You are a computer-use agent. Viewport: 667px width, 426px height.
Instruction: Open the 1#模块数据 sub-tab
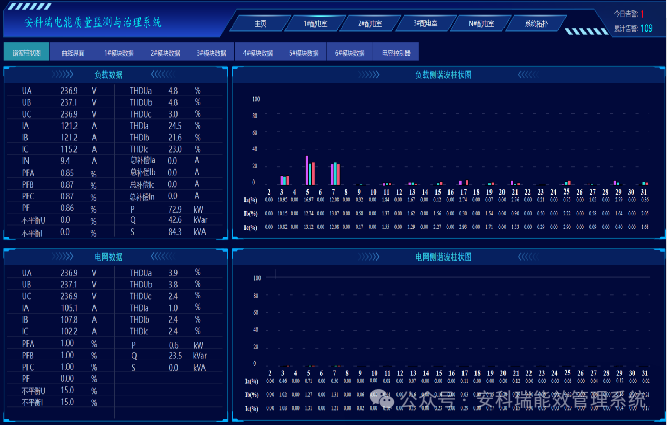point(119,52)
